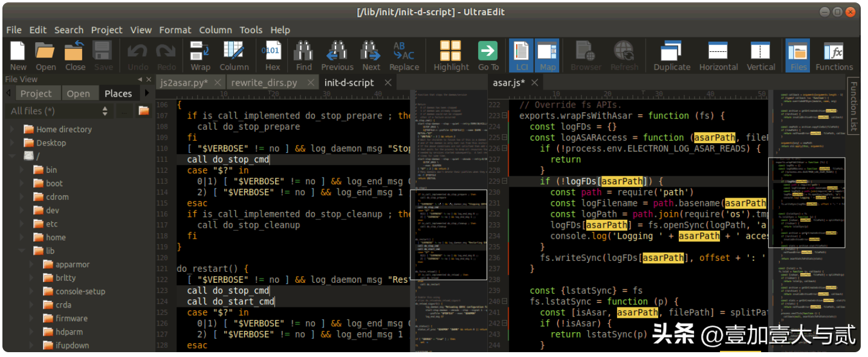Viewport: 868px width, 357px height.
Task: Open the Search menu
Action: (x=69, y=30)
